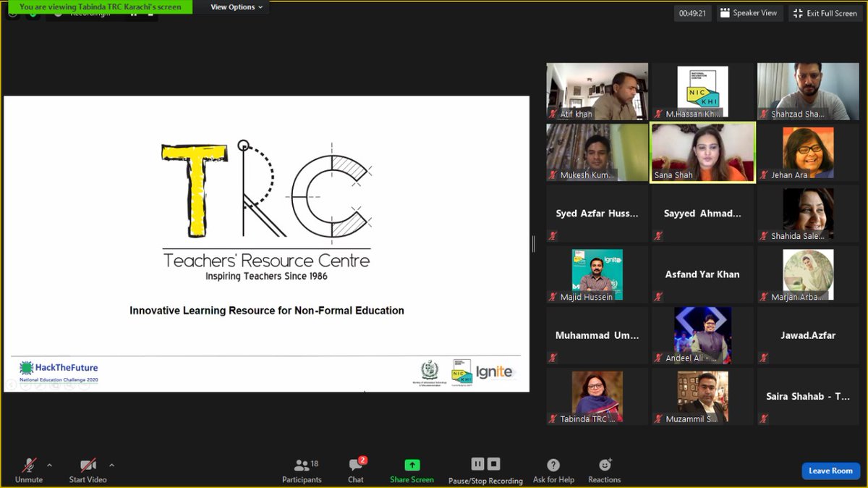868x488 pixels.
Task: Unmute the microphone
Action: [29, 469]
